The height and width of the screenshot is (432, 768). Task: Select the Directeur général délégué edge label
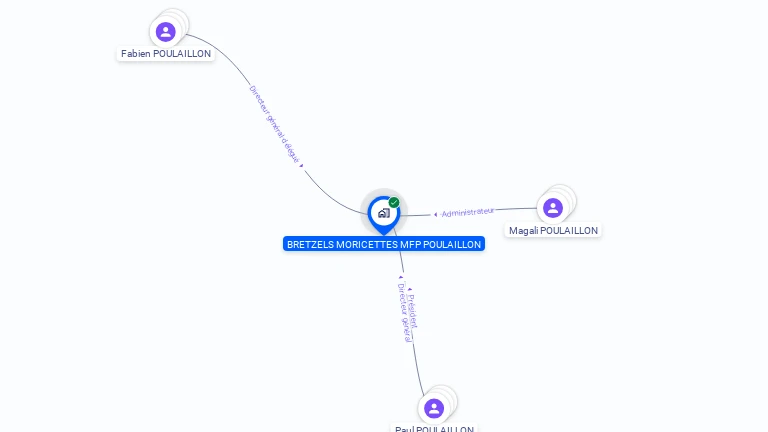click(274, 124)
